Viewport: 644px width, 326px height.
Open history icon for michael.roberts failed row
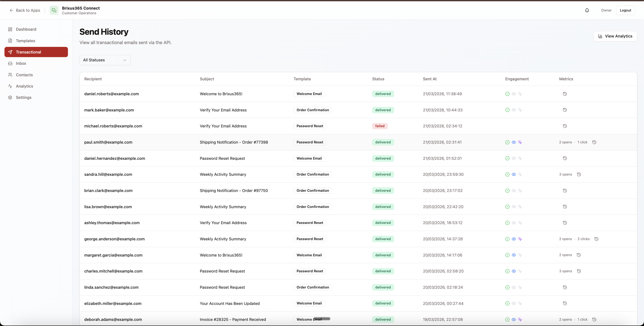pos(565,126)
